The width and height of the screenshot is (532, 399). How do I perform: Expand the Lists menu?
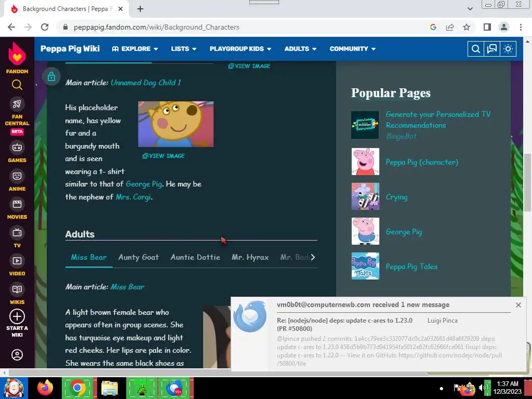(183, 49)
